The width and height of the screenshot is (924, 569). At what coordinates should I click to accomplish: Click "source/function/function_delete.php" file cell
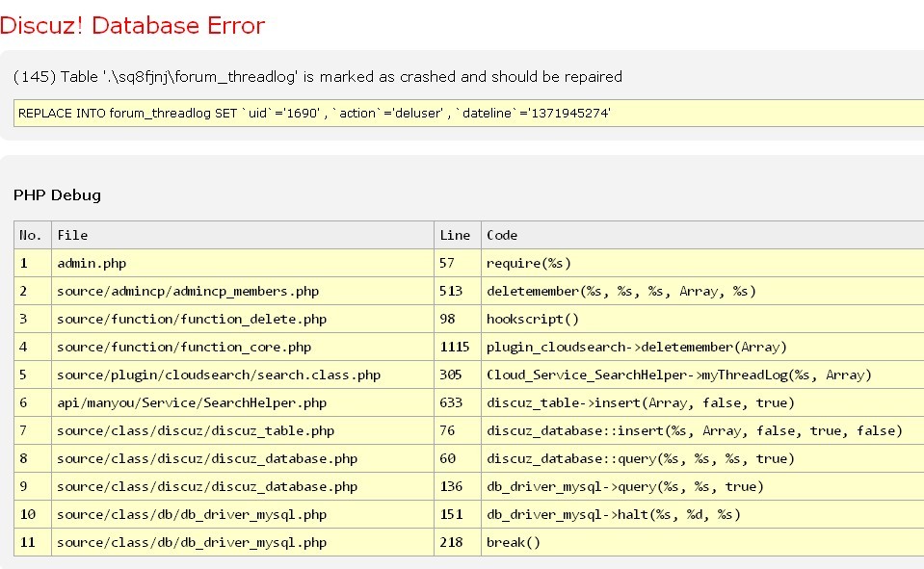[x=243, y=319]
